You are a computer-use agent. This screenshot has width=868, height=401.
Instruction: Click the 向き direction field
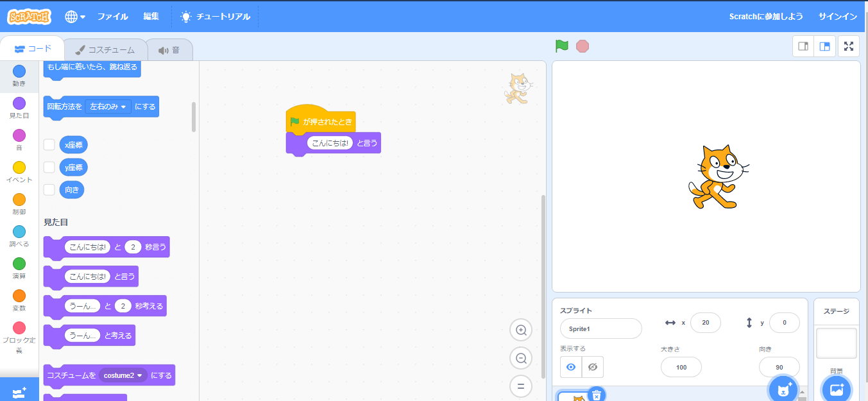tap(779, 367)
